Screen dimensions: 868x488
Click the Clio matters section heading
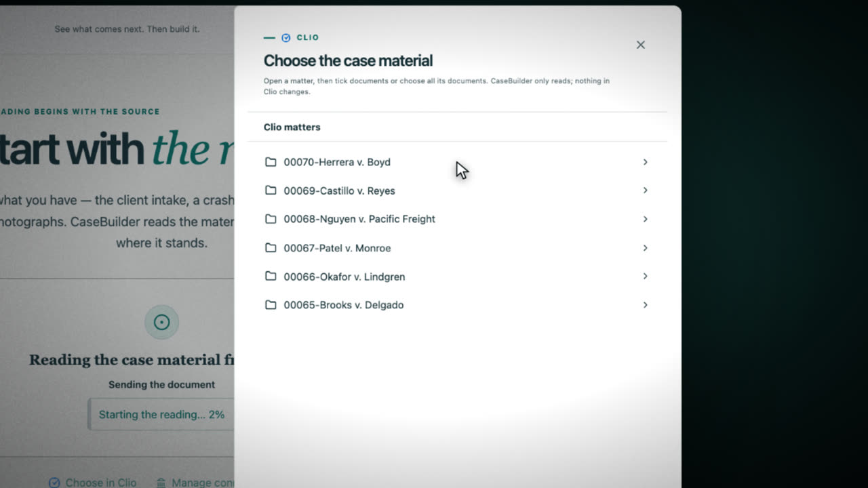click(x=292, y=127)
